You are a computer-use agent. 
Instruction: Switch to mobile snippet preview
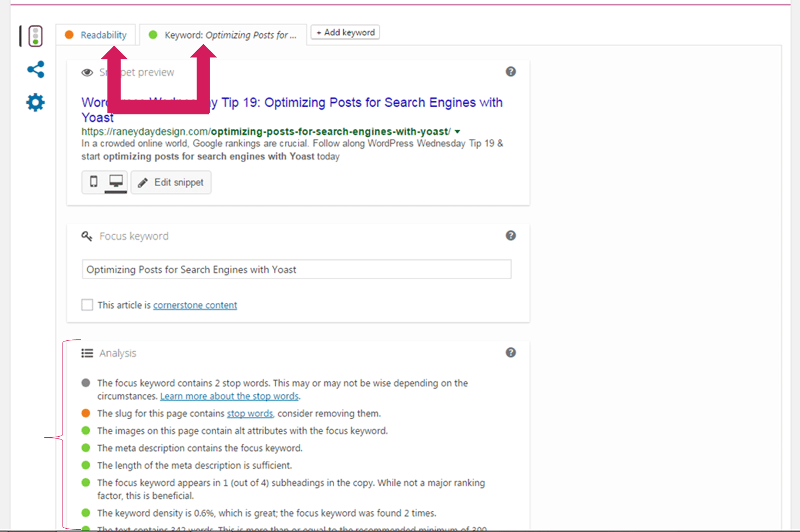(x=94, y=182)
